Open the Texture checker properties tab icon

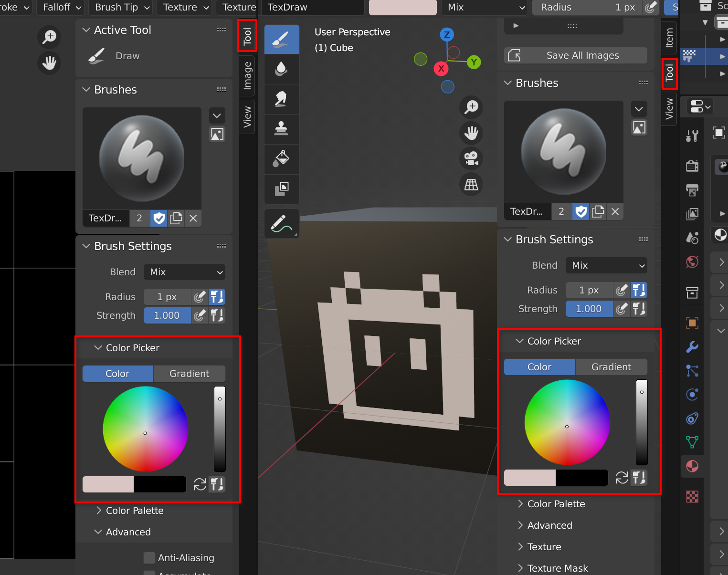tap(692, 497)
